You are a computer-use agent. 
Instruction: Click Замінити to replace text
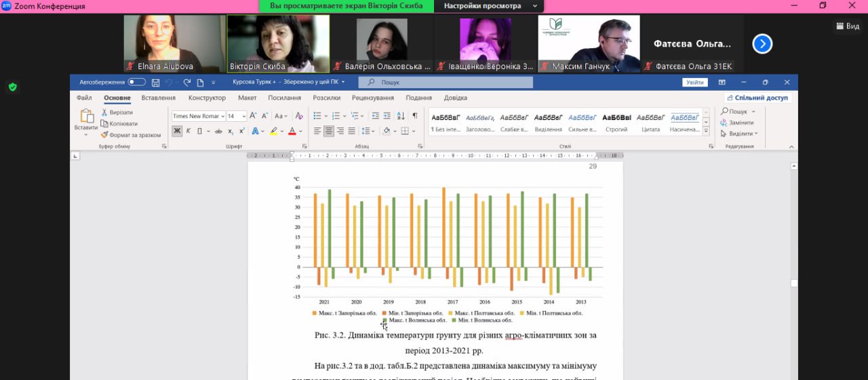[736, 123]
